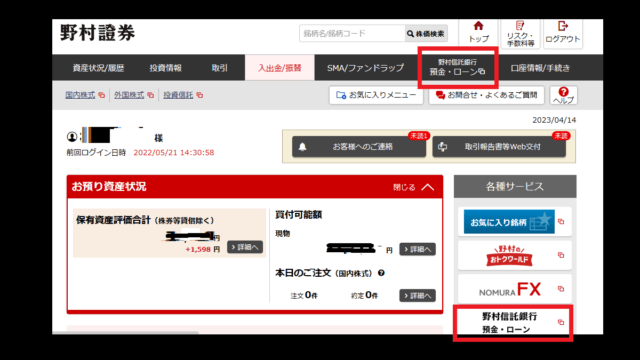Click the トップ home icon

coord(478,27)
